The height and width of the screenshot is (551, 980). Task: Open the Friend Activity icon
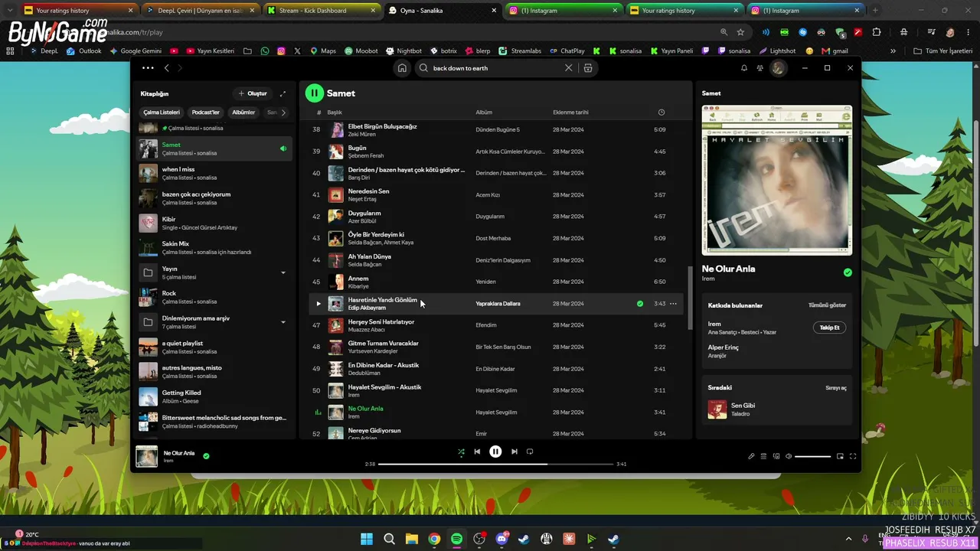click(x=759, y=68)
